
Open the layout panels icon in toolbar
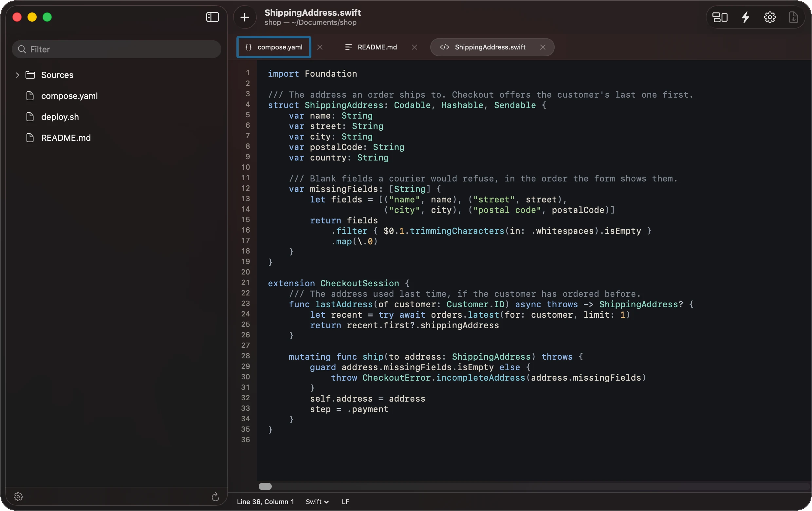[x=720, y=17]
